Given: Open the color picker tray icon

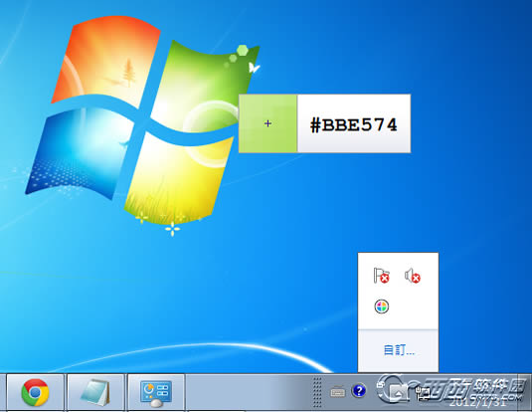Looking at the screenshot, I should point(382,307).
